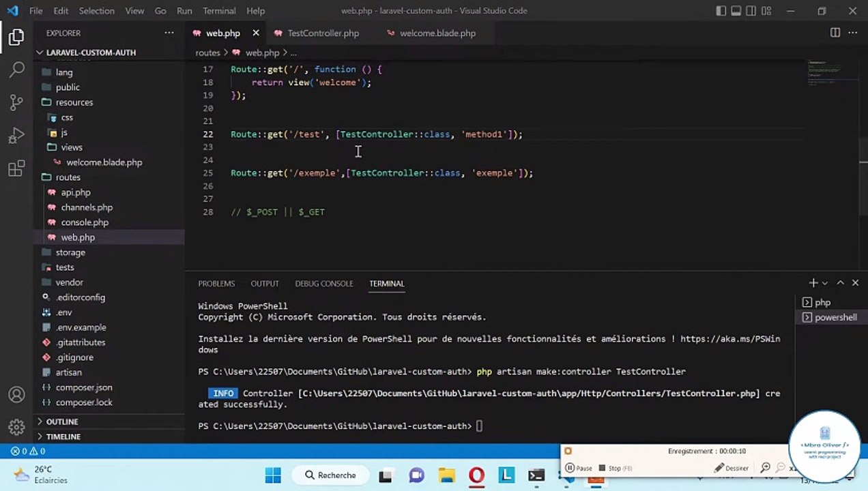
Task: Expand the vendor folder
Action: coord(109,282)
